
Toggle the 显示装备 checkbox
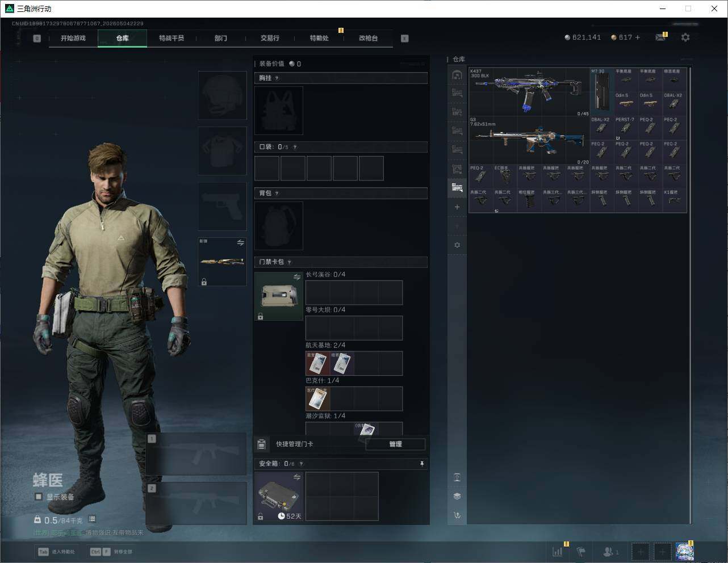39,497
